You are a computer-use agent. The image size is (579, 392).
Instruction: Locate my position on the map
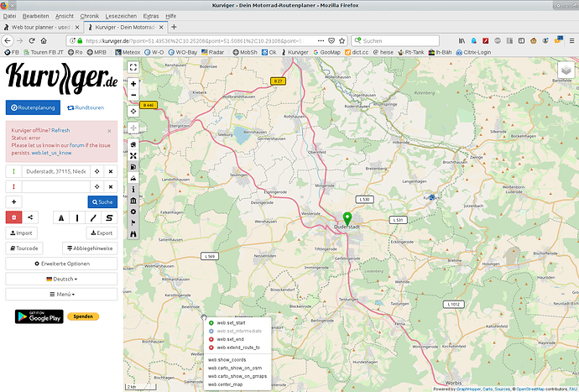coord(133,111)
